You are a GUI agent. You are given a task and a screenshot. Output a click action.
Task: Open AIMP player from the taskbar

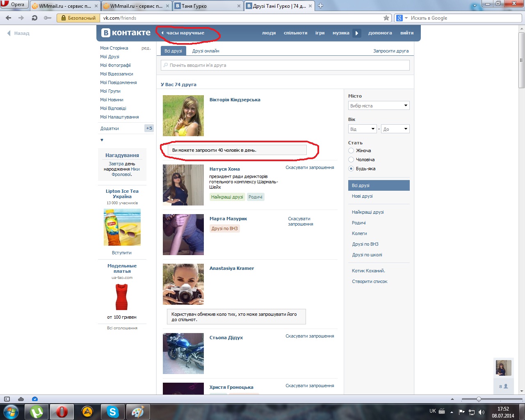pos(87,412)
